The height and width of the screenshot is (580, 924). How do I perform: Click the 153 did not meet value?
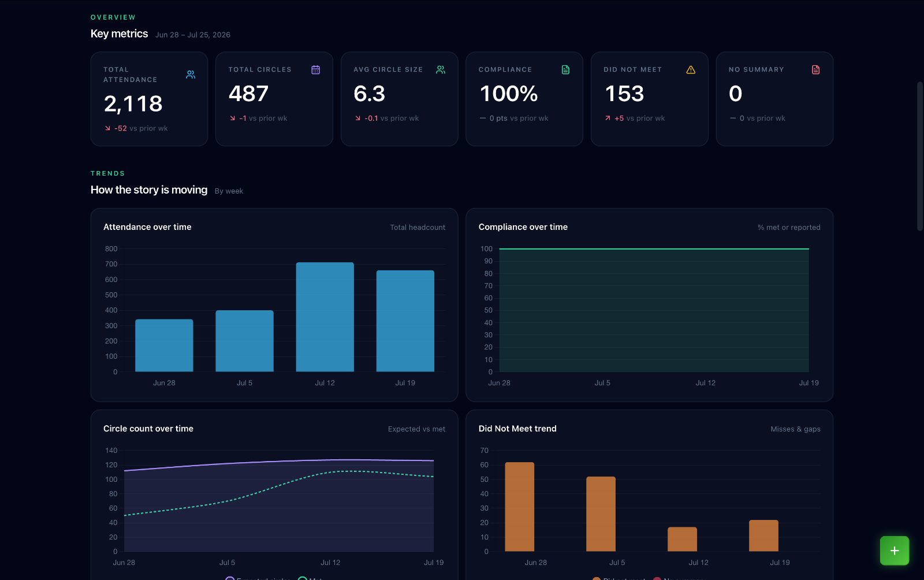(624, 94)
